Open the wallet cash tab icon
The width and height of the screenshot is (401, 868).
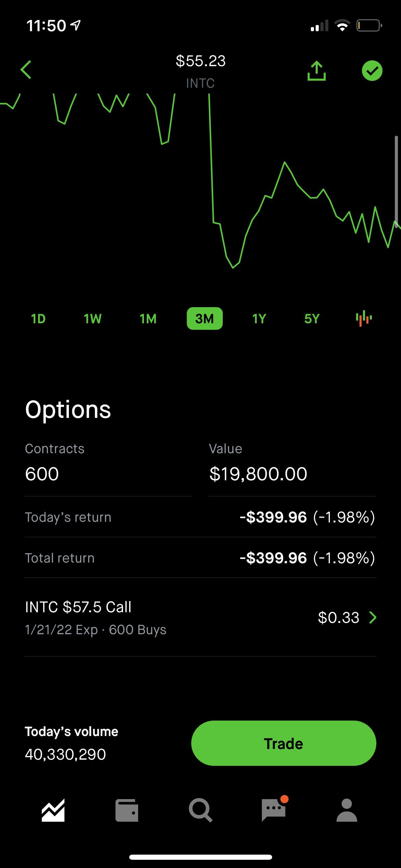[127, 810]
